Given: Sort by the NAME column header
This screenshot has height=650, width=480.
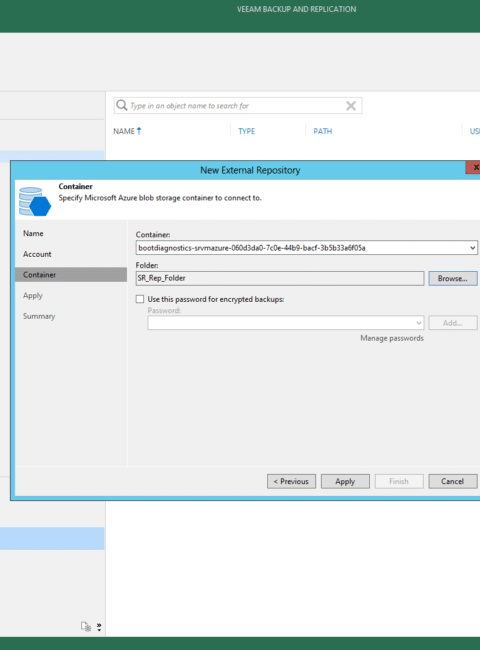Looking at the screenshot, I should (127, 131).
